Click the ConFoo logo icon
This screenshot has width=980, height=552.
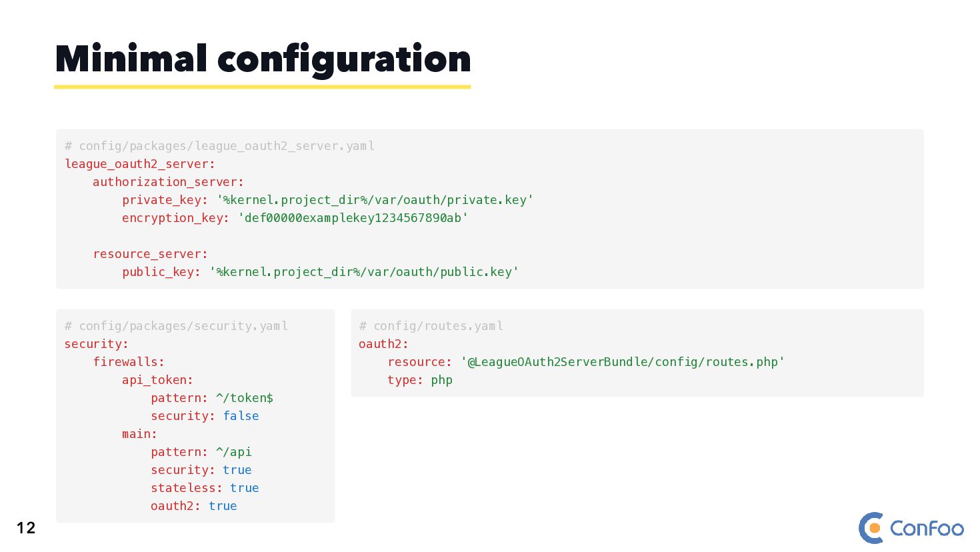tap(871, 528)
